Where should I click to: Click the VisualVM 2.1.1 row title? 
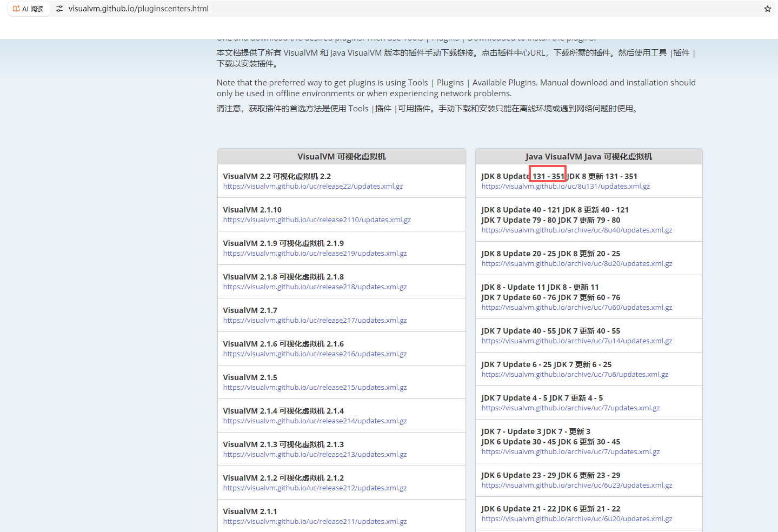250,511
